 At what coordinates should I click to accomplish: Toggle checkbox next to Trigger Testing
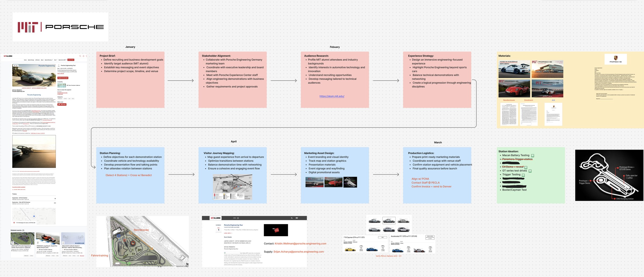coord(523,175)
